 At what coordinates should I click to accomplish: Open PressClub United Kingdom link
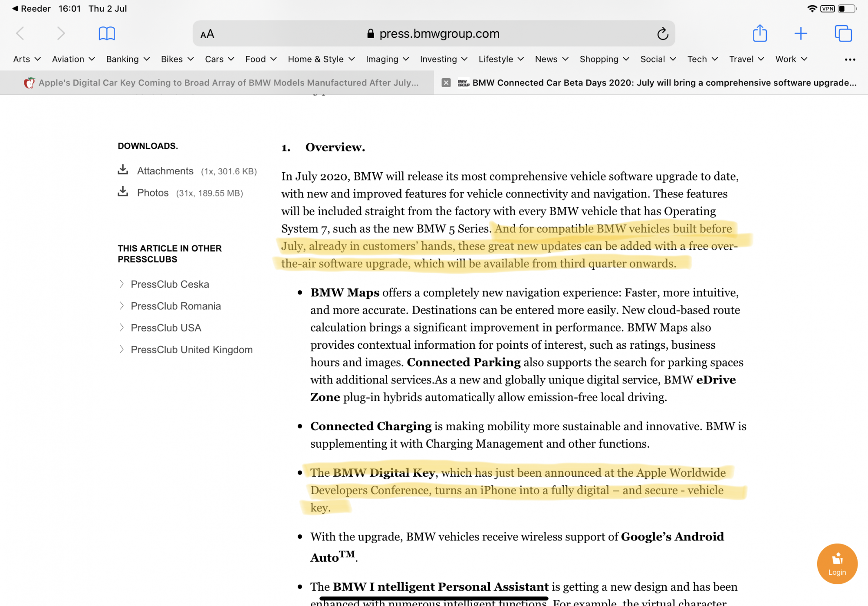pos(191,349)
